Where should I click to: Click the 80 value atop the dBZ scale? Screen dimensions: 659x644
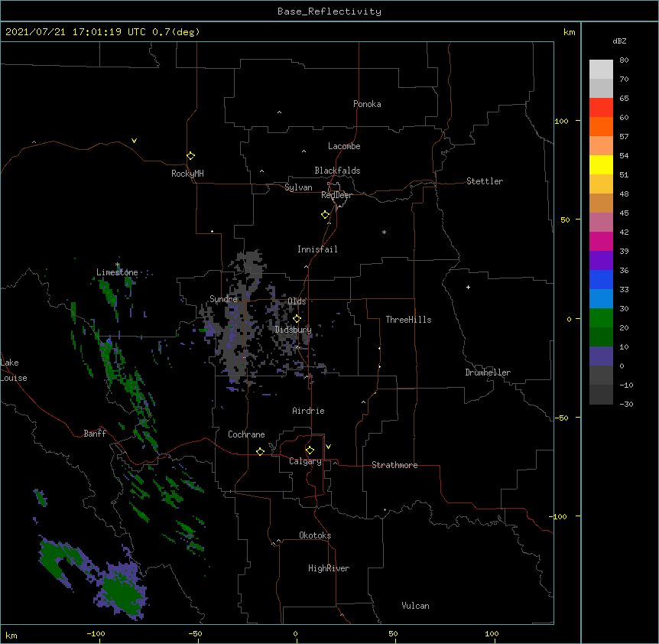coord(624,60)
